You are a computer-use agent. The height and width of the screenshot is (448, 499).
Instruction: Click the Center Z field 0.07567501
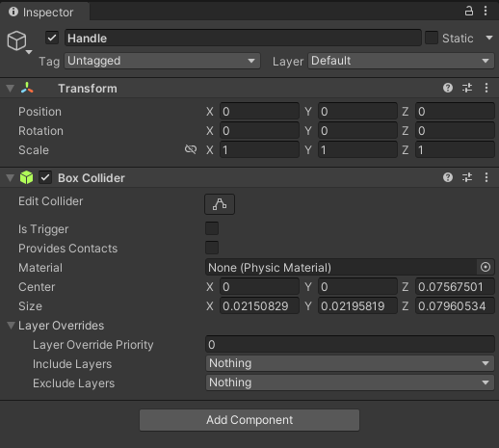[455, 286]
